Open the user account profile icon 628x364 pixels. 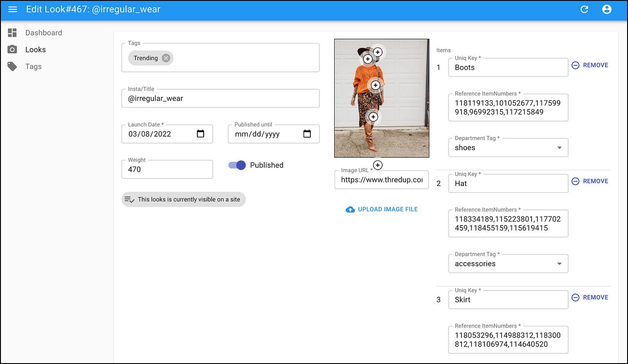[x=607, y=9]
